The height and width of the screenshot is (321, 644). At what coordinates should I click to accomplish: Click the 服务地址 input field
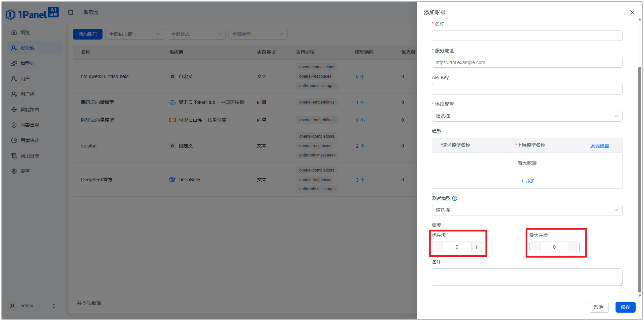(527, 62)
